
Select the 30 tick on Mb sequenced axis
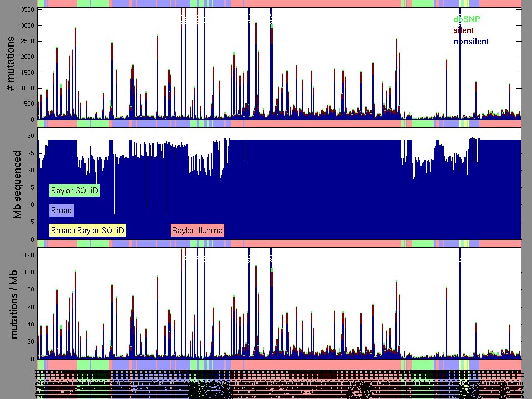[x=30, y=136]
